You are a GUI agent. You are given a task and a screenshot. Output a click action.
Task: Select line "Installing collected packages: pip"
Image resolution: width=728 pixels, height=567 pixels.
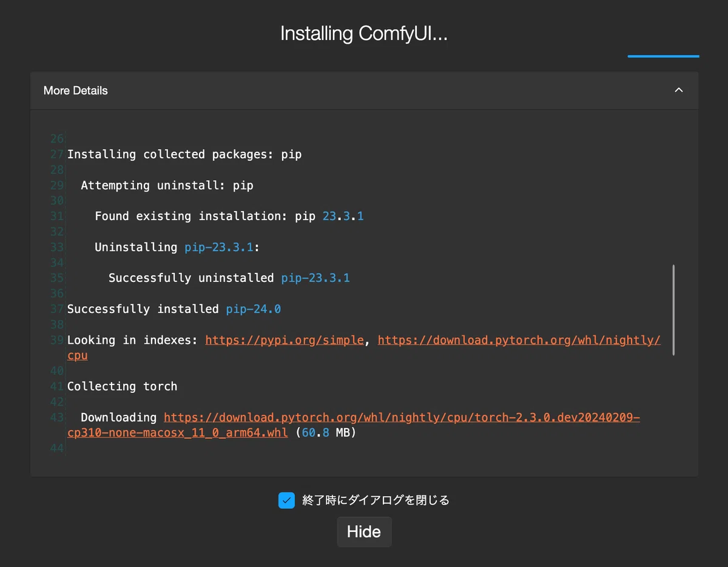[184, 155]
